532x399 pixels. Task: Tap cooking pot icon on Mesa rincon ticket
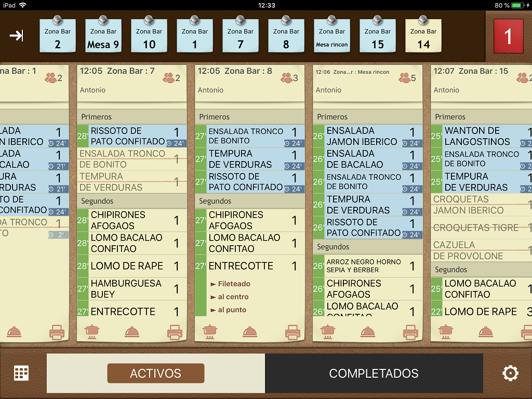pyautogui.click(x=328, y=331)
